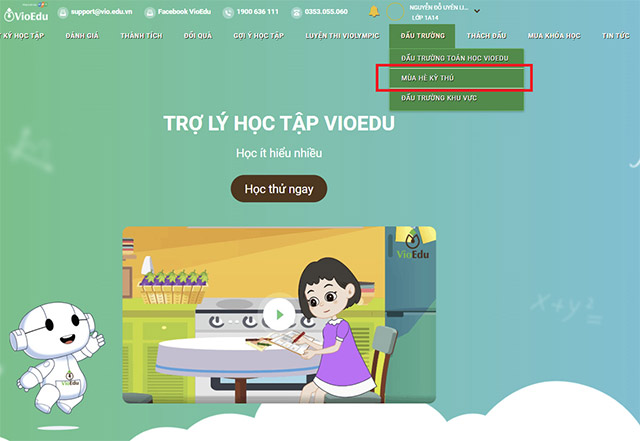This screenshot has width=640, height=441.
Task: Open the Gợi ý học tập menu
Action: tap(259, 36)
